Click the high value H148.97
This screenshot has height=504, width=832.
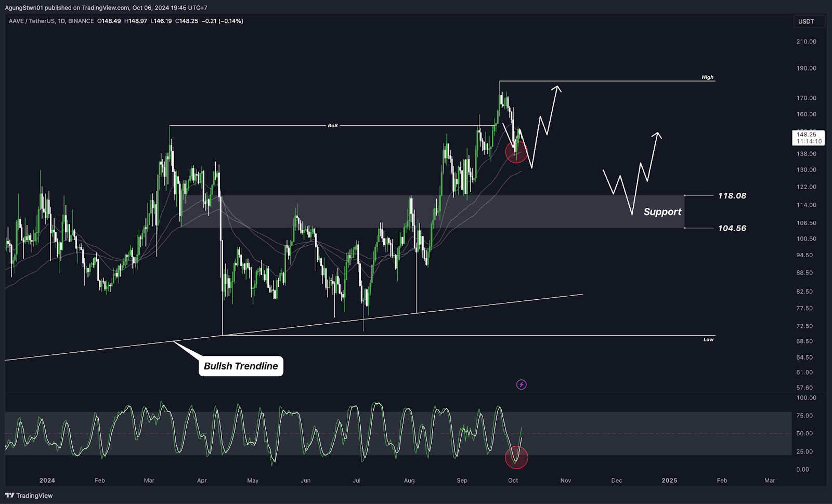click(x=136, y=21)
